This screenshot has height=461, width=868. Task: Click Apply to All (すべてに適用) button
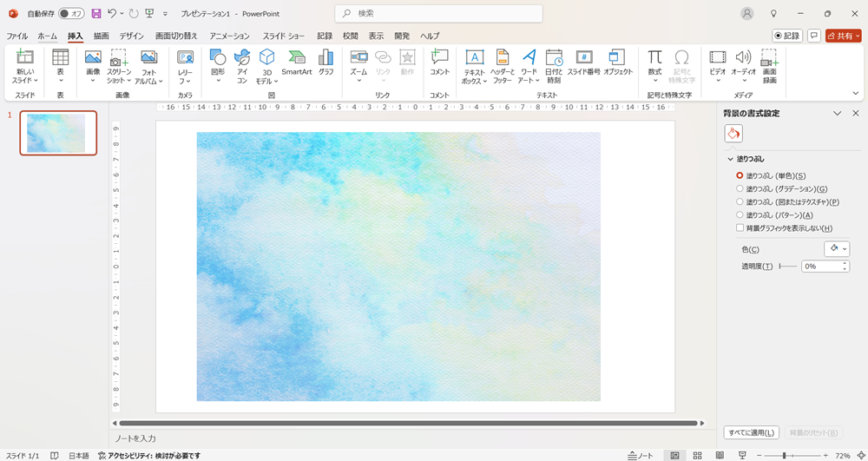point(752,432)
